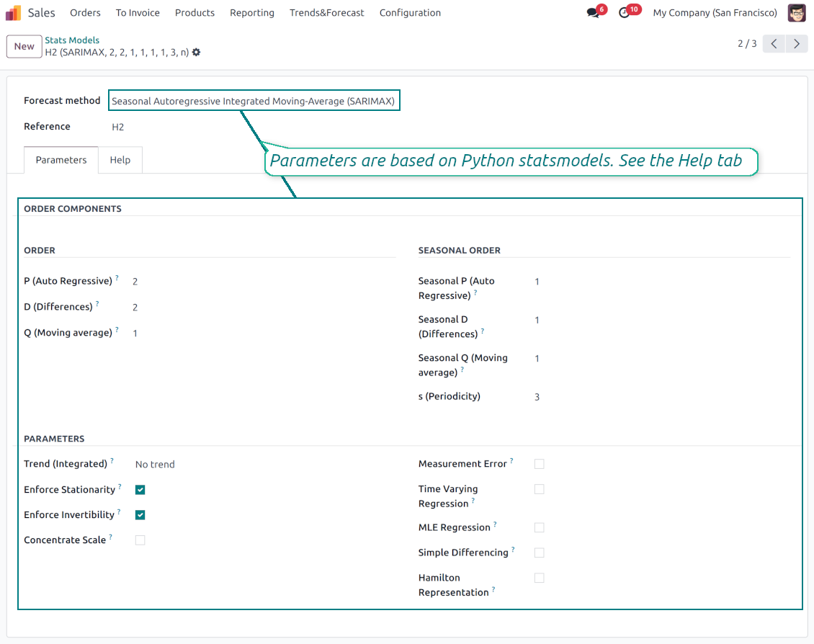Edit Q (Moving average) value 1
This screenshot has height=644, width=814.
click(x=135, y=334)
